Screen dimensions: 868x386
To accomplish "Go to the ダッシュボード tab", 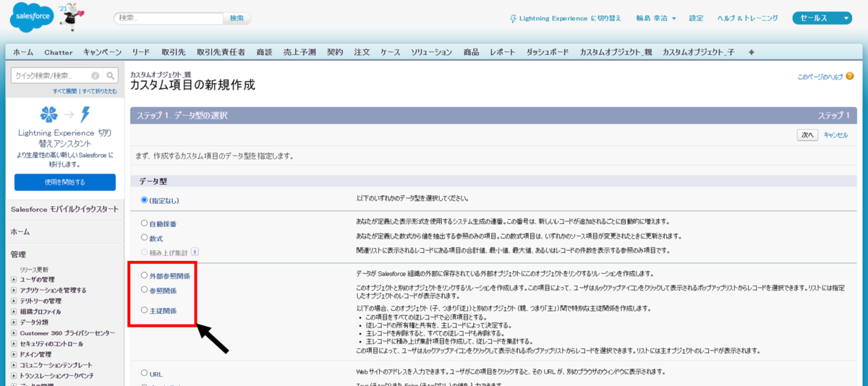I will point(547,52).
